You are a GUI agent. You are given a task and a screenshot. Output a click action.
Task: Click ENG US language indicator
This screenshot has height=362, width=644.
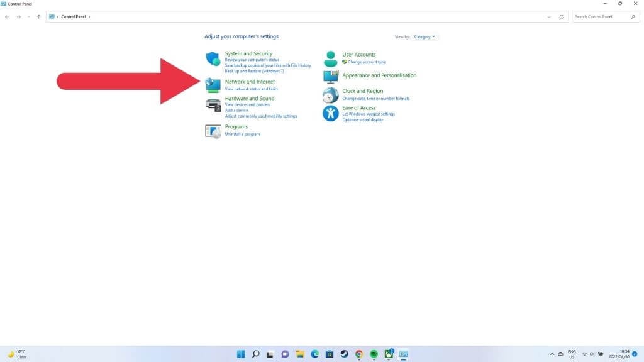click(x=572, y=354)
